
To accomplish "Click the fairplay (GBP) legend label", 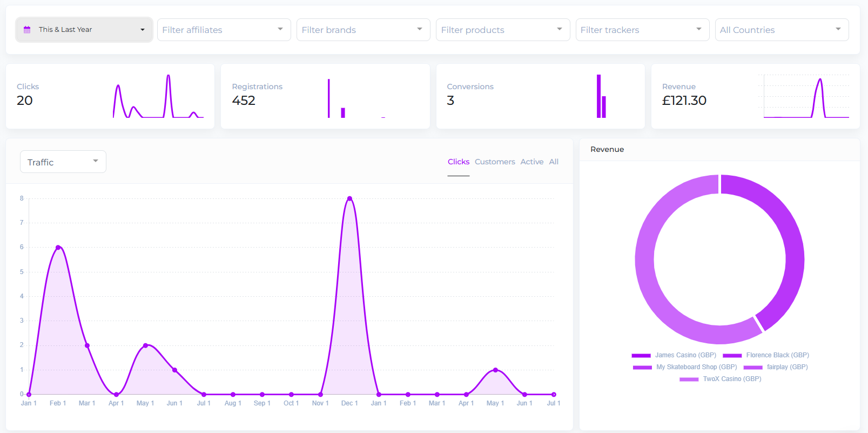I will [x=788, y=367].
